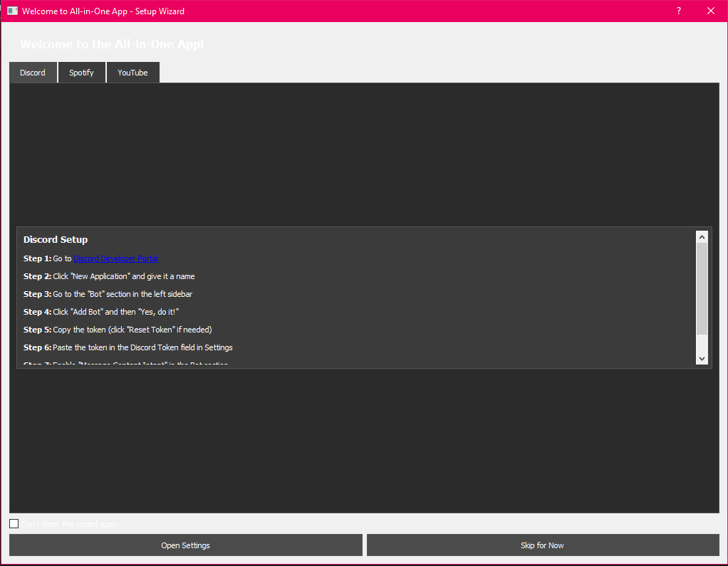The image size is (728, 566).
Task: Click the question mark help button
Action: tap(678, 11)
